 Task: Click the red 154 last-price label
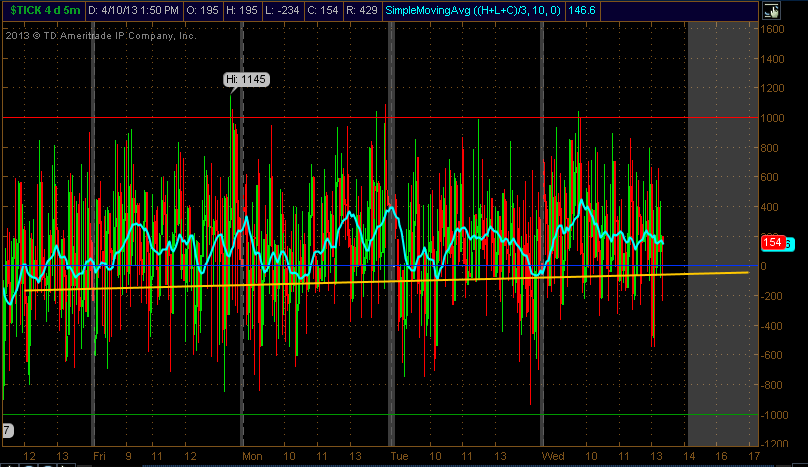click(x=772, y=243)
